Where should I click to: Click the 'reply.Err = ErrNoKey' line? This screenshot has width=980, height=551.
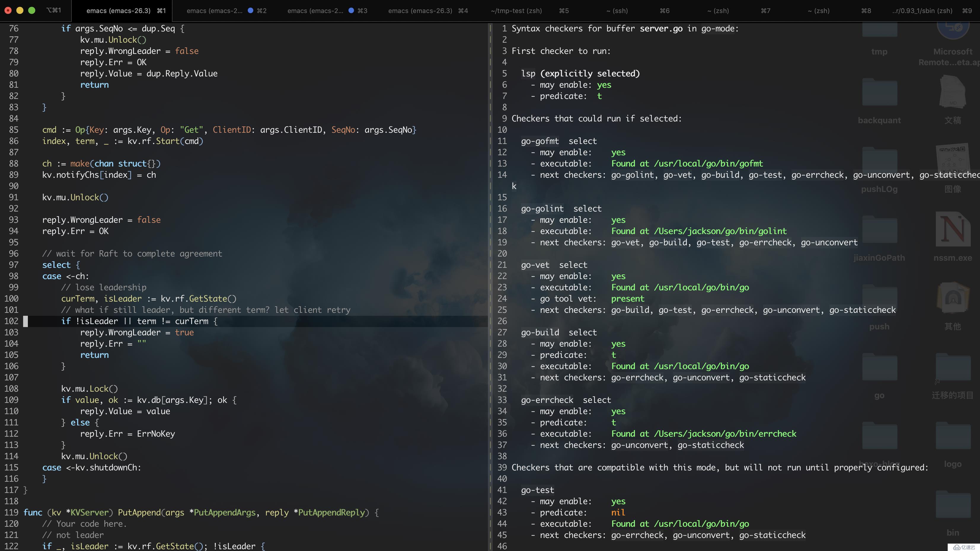tap(127, 434)
